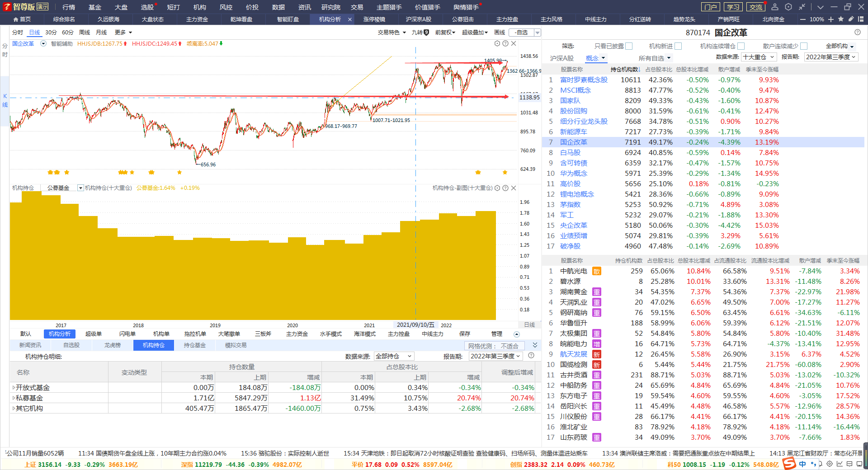
Task: Open the lower 报告期 2022年第三季度 dropdown
Action: (x=496, y=356)
